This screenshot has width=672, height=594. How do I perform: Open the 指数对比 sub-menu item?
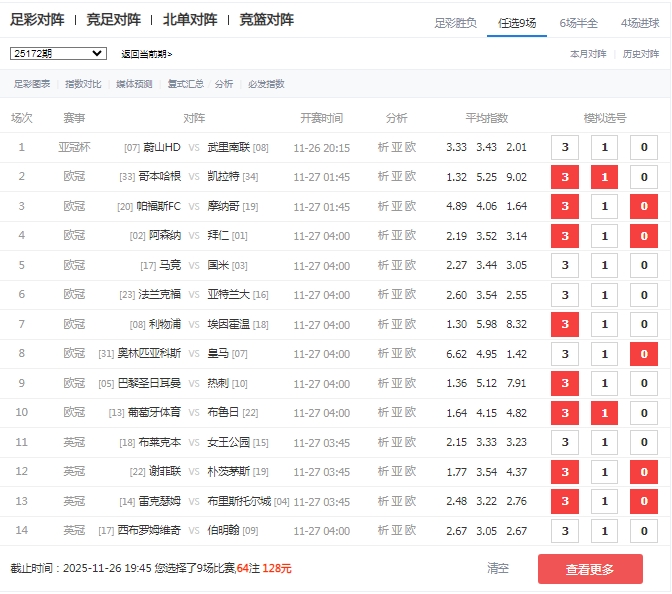pyautogui.click(x=83, y=84)
